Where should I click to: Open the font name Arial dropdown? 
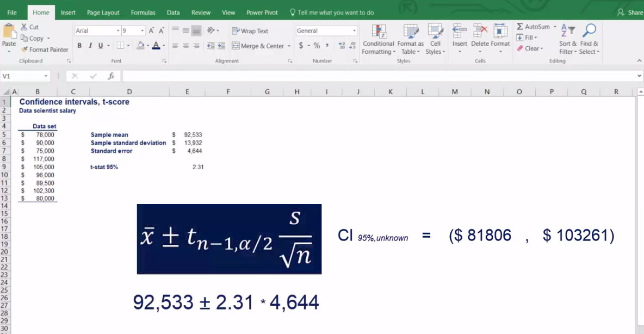(118, 31)
